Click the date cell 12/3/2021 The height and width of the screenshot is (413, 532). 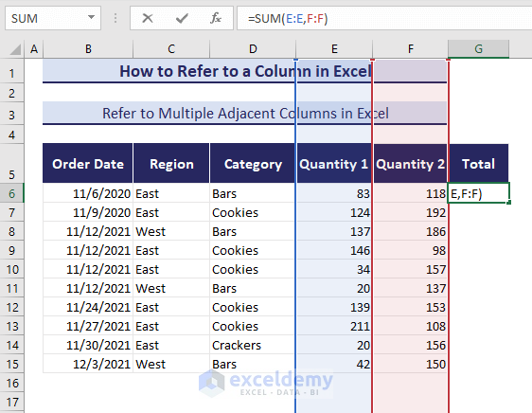click(88, 364)
